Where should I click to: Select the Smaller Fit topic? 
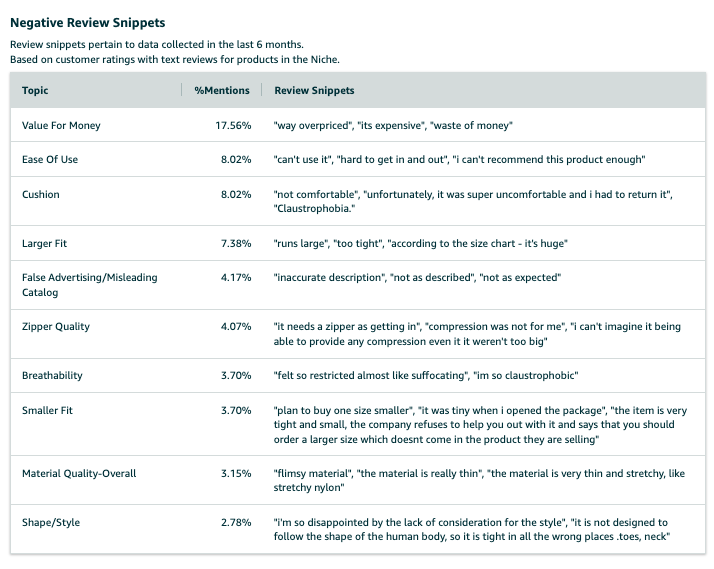[x=47, y=410]
